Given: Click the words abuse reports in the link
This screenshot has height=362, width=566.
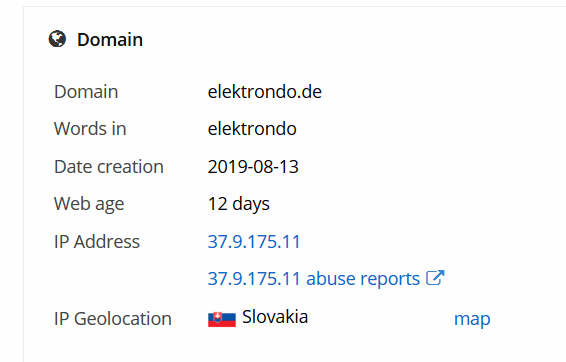Looking at the screenshot, I should pos(363,278).
